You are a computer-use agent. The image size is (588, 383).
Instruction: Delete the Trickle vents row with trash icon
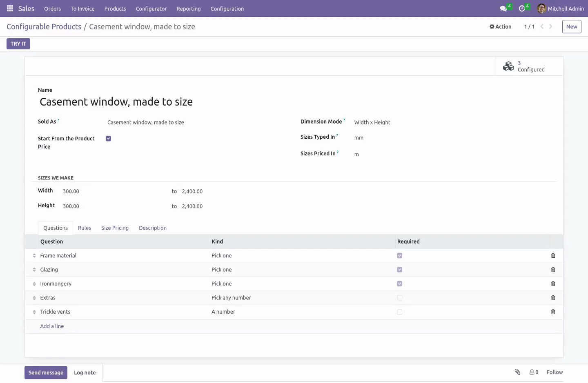[x=553, y=312]
